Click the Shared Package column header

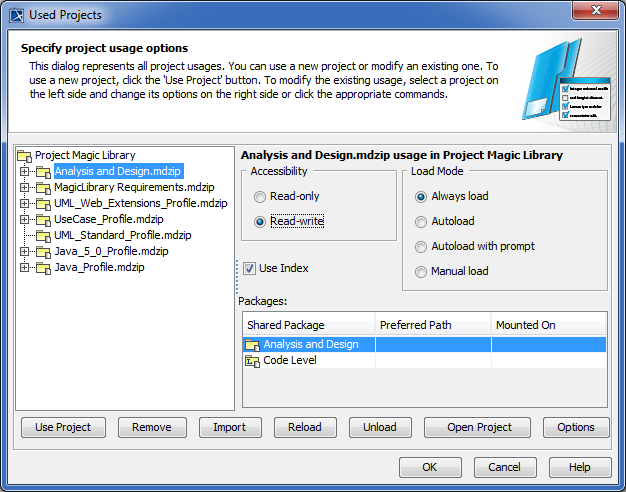309,325
